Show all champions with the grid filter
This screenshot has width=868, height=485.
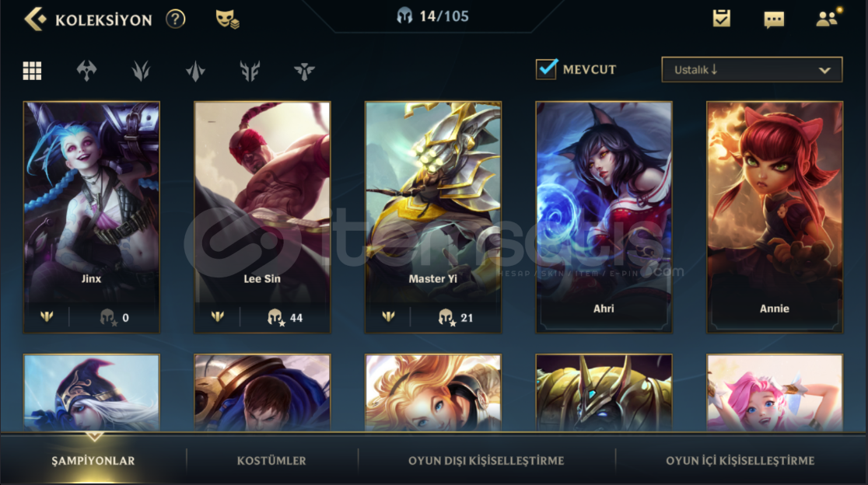32,71
